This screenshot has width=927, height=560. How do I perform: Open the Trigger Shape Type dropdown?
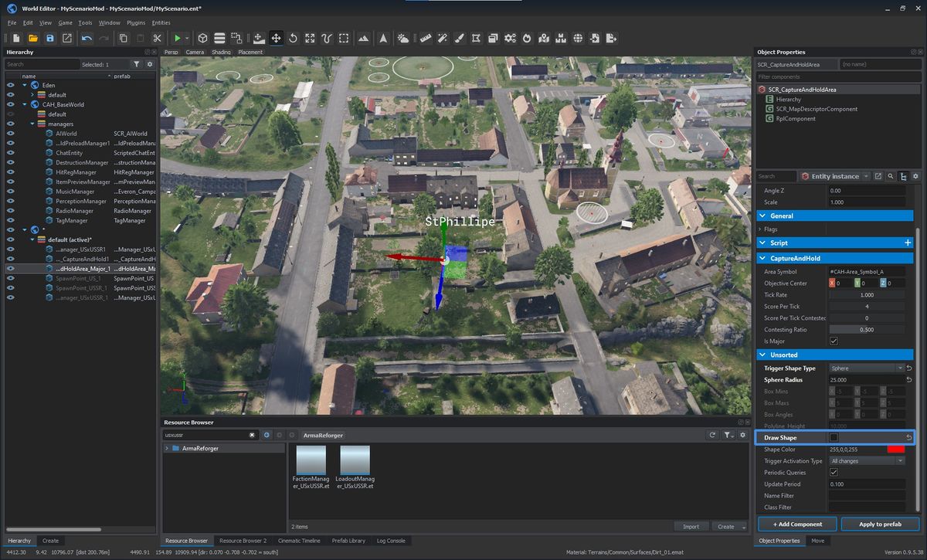[x=867, y=368]
